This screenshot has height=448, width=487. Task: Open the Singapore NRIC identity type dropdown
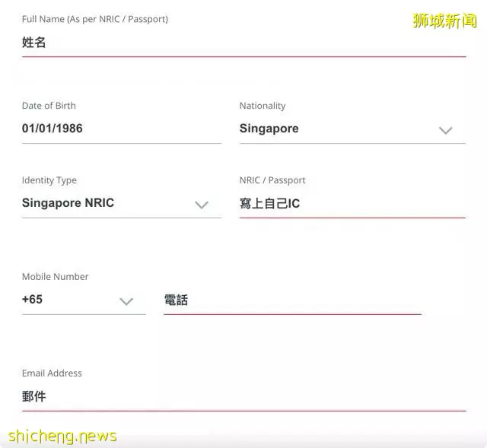pyautogui.click(x=122, y=203)
